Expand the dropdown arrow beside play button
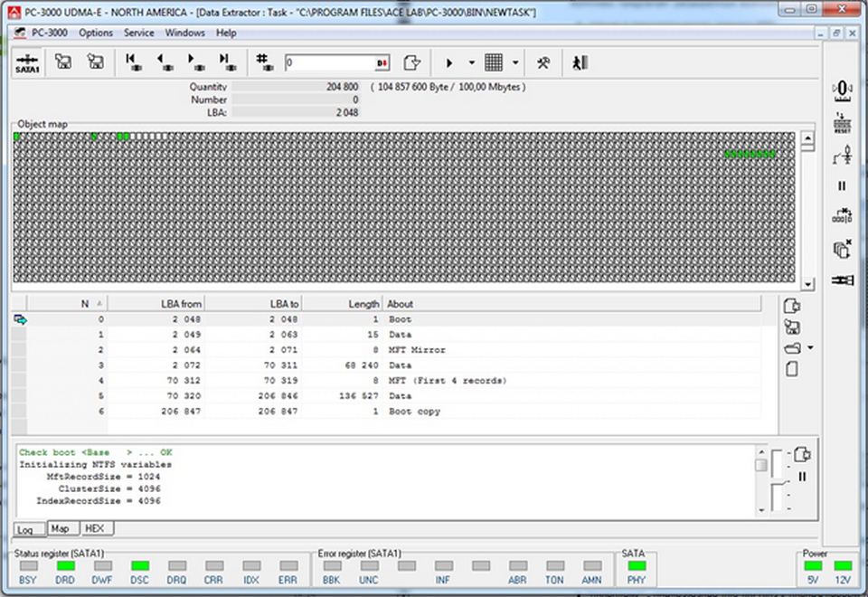Image resolution: width=868 pixels, height=597 pixels. [471, 63]
